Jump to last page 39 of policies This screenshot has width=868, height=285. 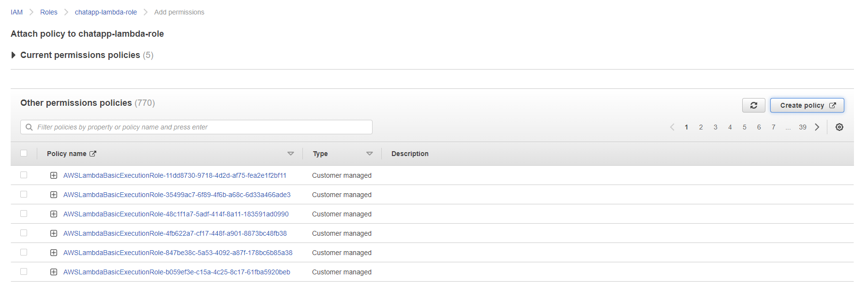803,127
